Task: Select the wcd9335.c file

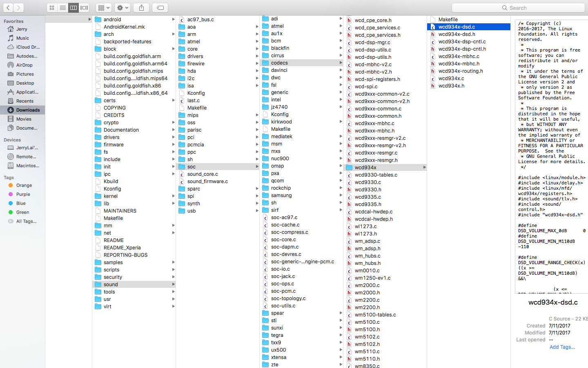Action: pyautogui.click(x=385, y=197)
